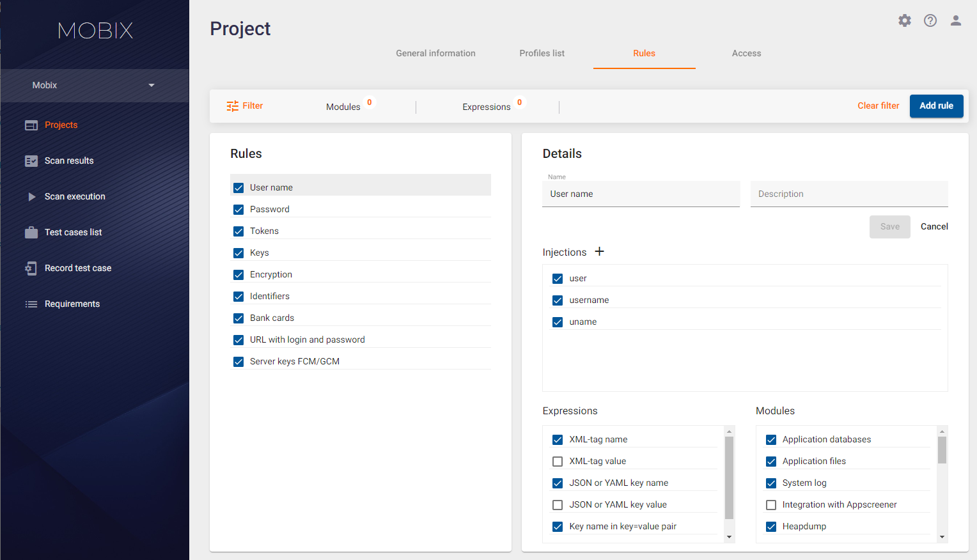Click the Test cases list briefcase icon
The image size is (977, 560).
pos(31,233)
